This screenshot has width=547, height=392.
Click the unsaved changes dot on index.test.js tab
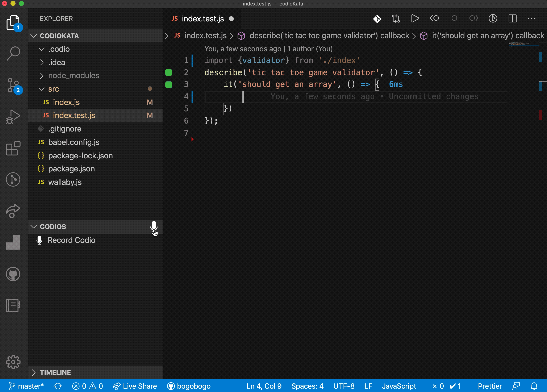[232, 19]
